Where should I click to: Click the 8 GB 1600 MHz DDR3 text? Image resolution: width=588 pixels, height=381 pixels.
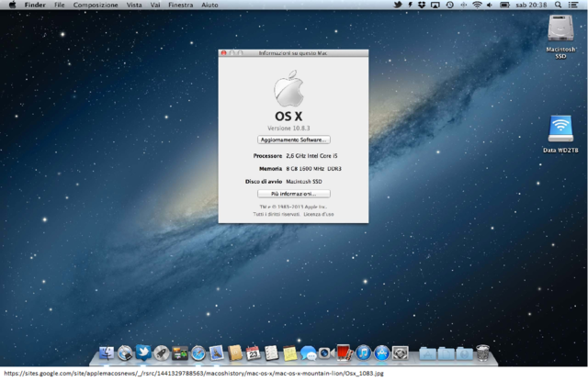point(313,169)
